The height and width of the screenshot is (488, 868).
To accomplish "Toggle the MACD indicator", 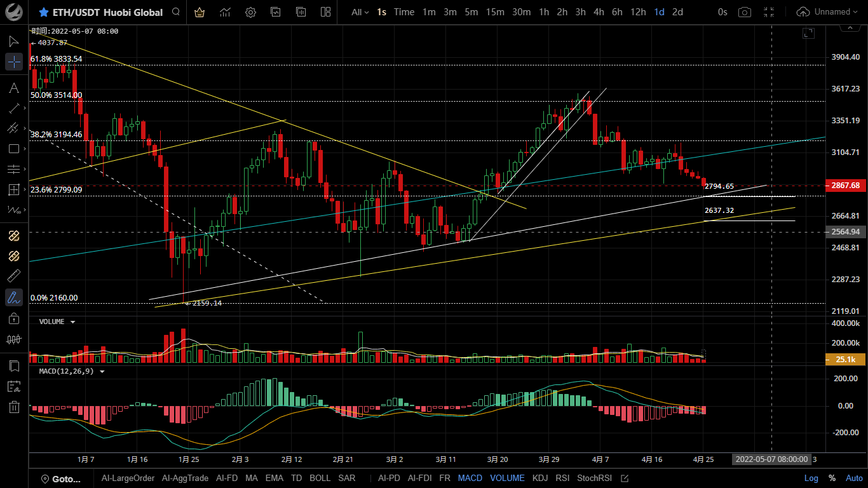I will pyautogui.click(x=470, y=478).
